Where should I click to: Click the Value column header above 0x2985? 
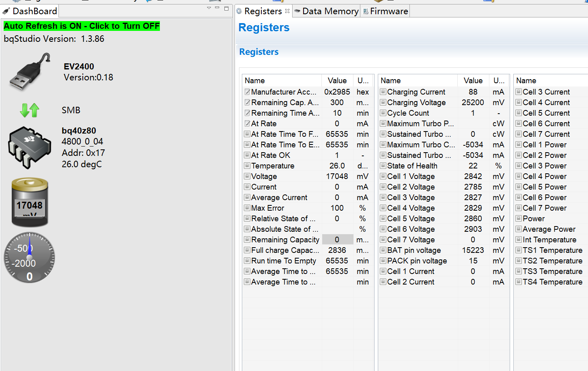point(337,80)
